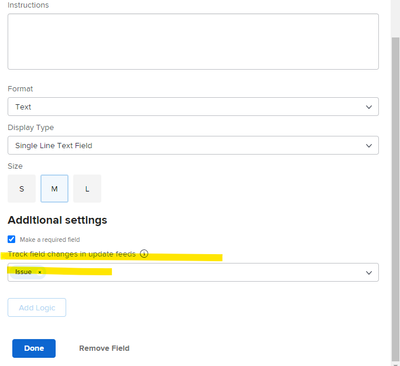This screenshot has width=400, height=366.
Task: Click inside the Instructions text area
Action: 193,42
